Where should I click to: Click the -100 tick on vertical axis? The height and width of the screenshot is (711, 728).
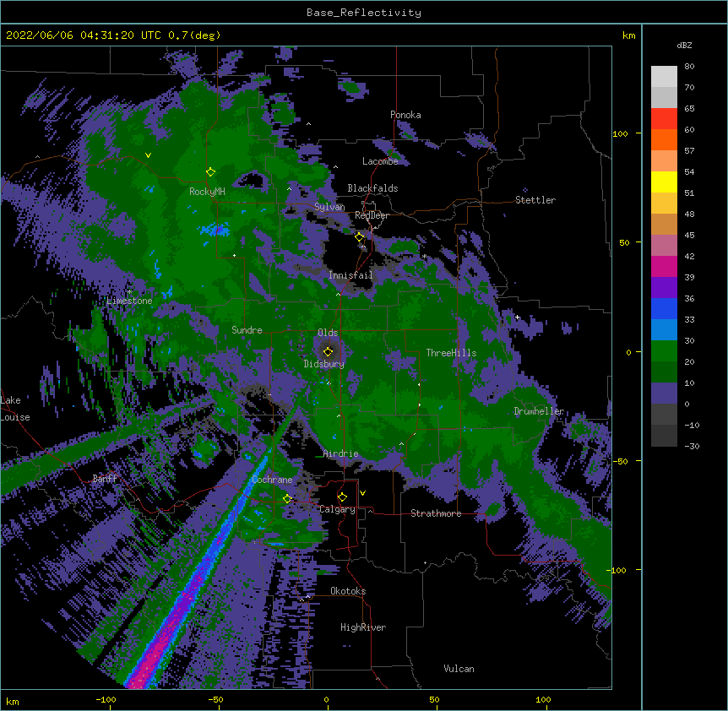tap(617, 570)
